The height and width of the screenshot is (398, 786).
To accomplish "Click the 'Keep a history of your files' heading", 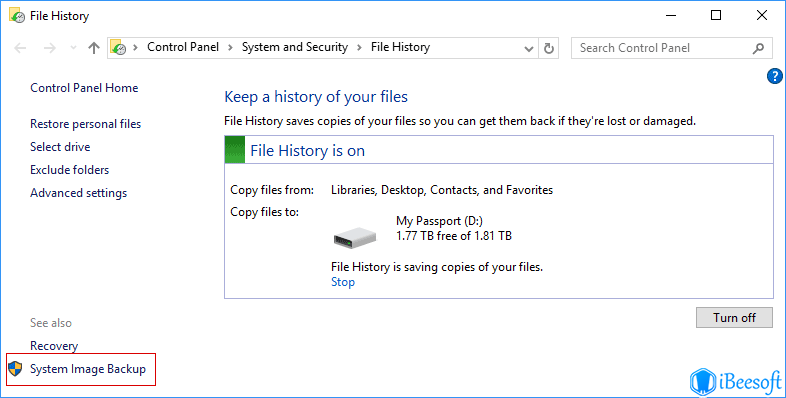I will [x=316, y=97].
